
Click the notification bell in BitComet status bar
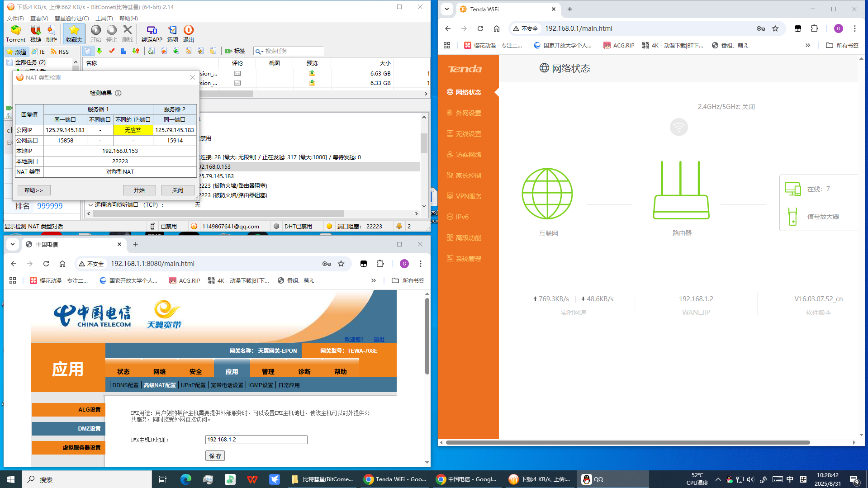pyautogui.click(x=399, y=226)
